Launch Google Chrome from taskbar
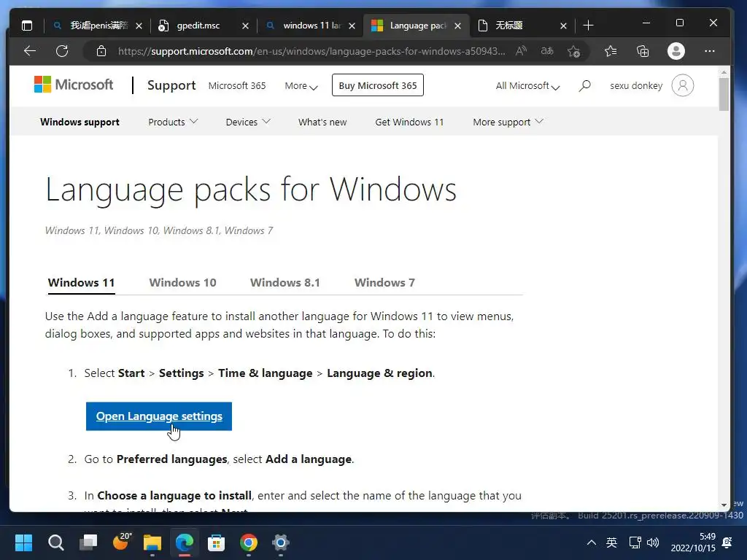The height and width of the screenshot is (560, 747). (249, 542)
